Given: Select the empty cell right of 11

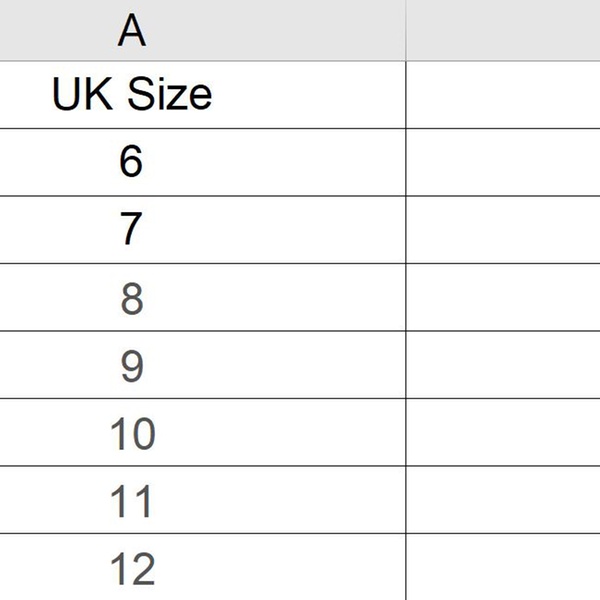Looking at the screenshot, I should click(503, 501).
